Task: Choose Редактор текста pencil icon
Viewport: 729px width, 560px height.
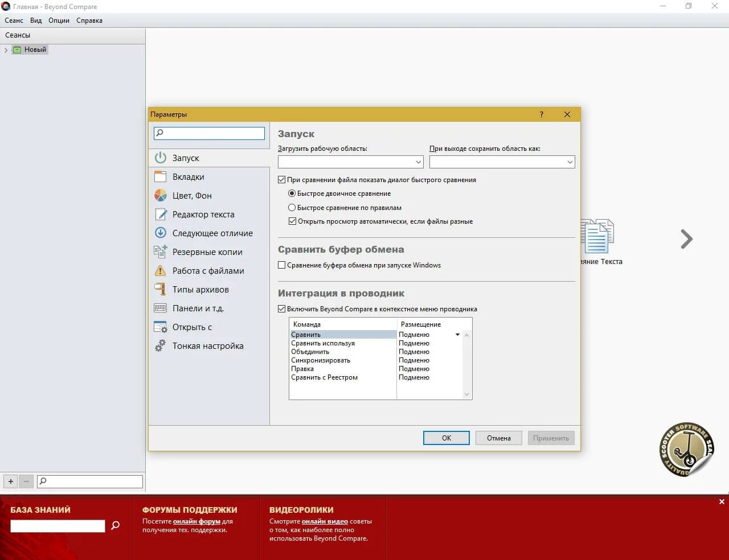Action: tap(161, 214)
